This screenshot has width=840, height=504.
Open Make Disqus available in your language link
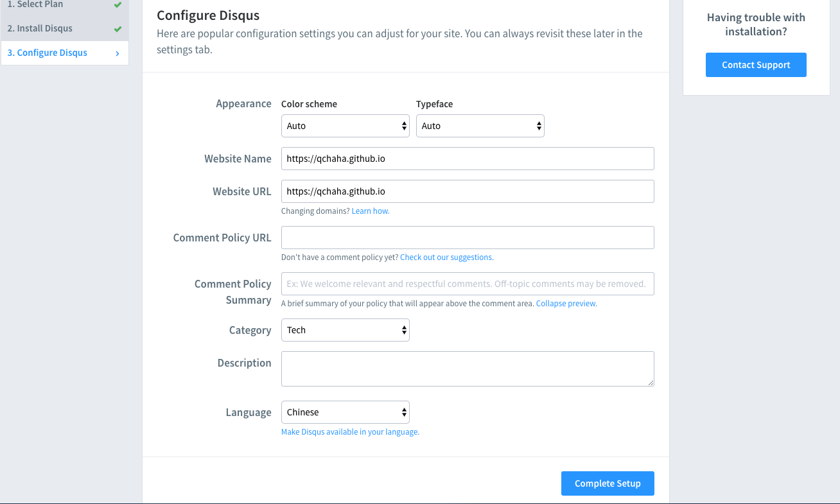pyautogui.click(x=350, y=432)
